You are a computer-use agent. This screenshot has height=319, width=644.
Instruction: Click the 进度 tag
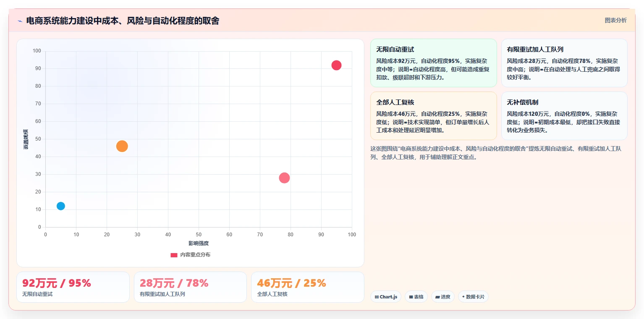[443, 297]
